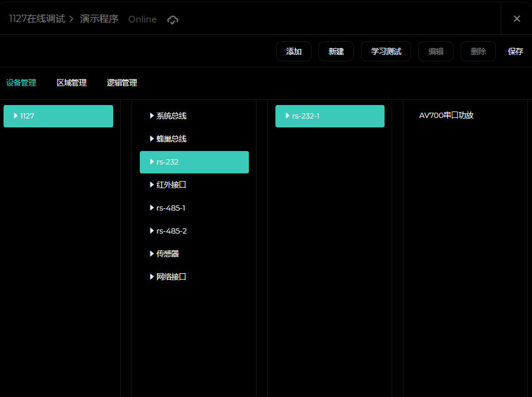The width and height of the screenshot is (532, 397).
Task: Click the 编辑 button
Action: 436,51
